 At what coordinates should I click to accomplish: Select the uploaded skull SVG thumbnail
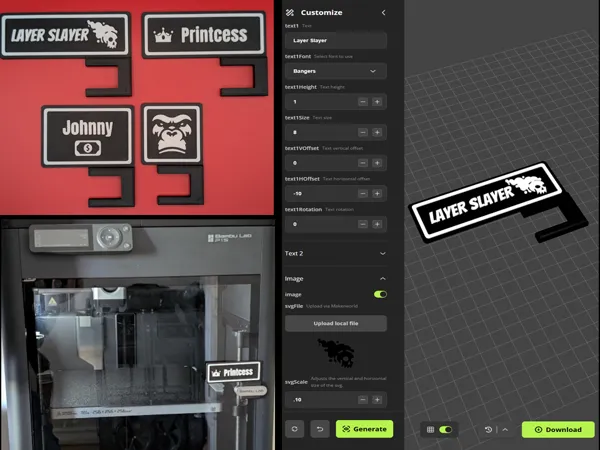(x=336, y=352)
